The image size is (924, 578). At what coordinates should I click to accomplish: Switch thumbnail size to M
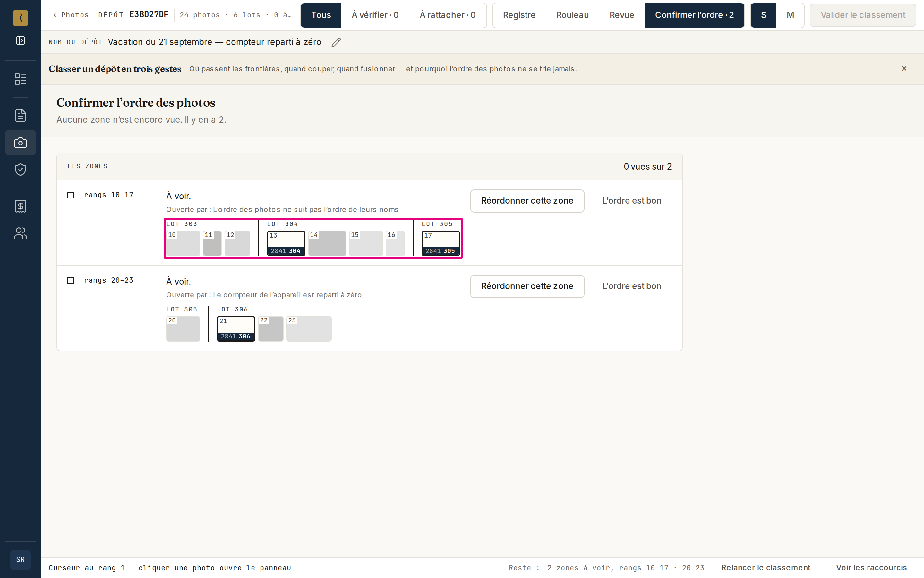[x=790, y=15]
